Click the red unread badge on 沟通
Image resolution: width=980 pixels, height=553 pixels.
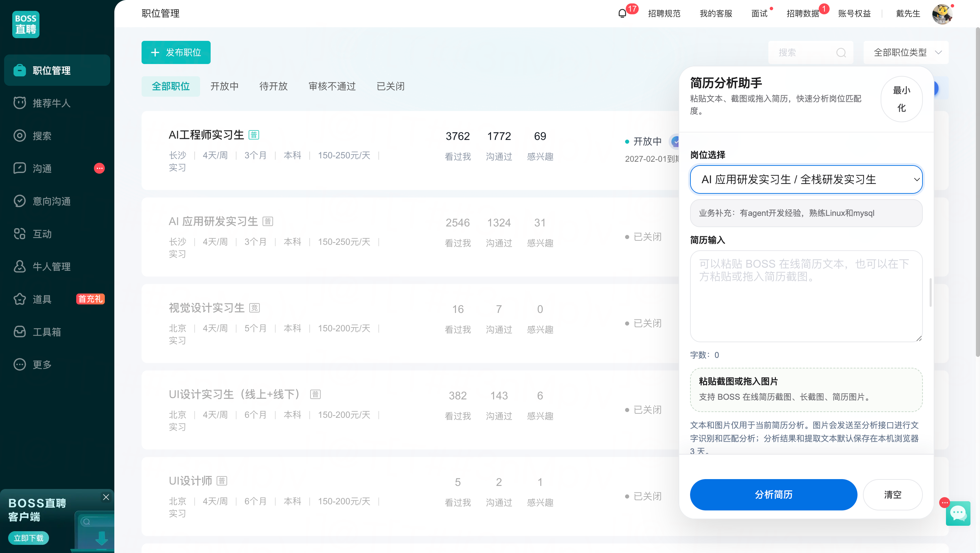pyautogui.click(x=99, y=168)
